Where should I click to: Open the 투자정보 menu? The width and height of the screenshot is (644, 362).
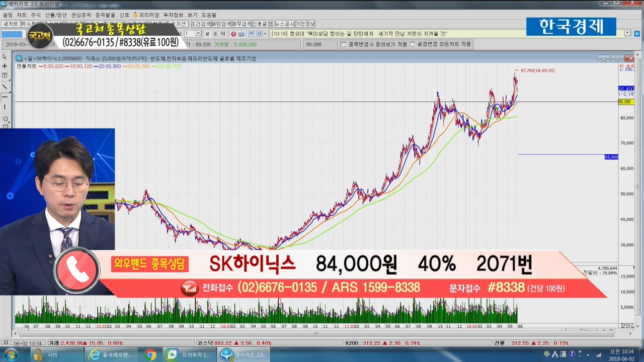pyautogui.click(x=173, y=15)
